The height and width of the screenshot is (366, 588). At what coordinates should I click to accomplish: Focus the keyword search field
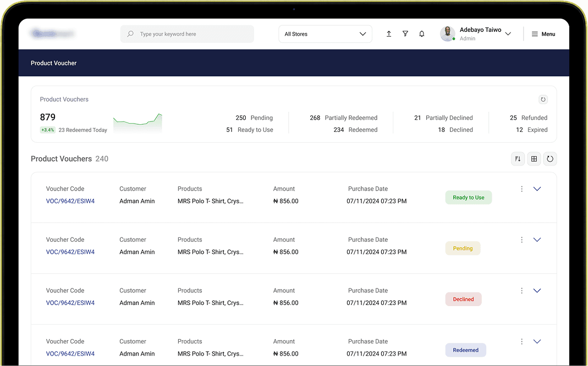click(x=187, y=34)
